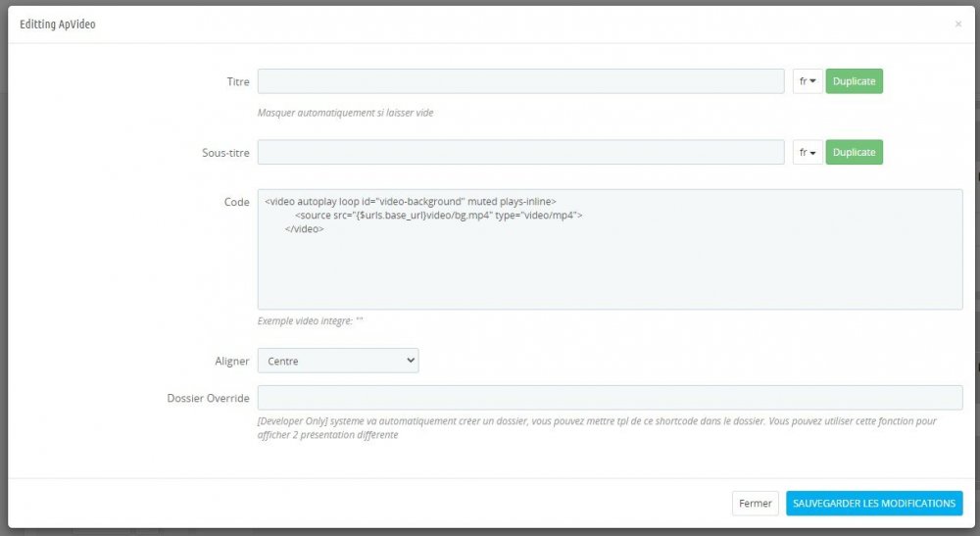This screenshot has height=536, width=980.
Task: Click the Aligner field label
Action: point(232,361)
